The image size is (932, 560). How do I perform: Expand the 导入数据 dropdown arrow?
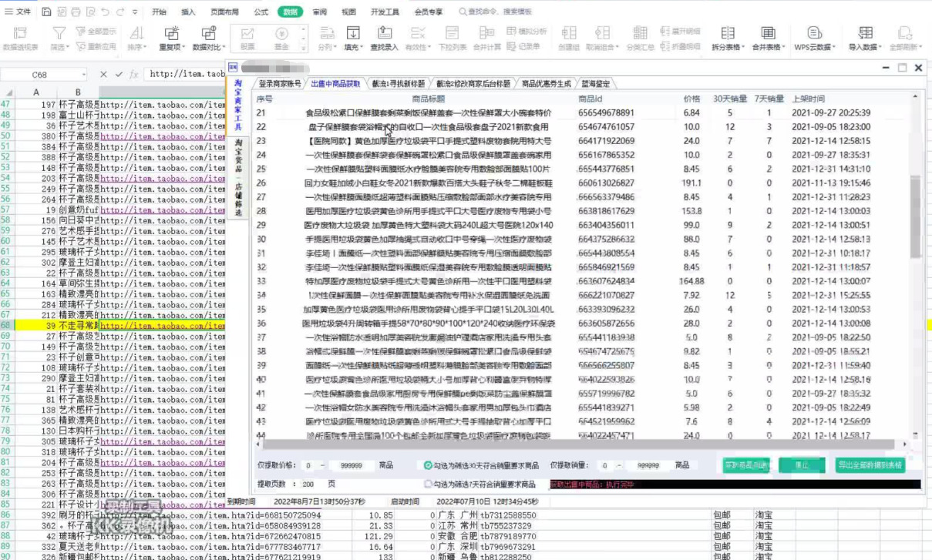[x=880, y=47]
